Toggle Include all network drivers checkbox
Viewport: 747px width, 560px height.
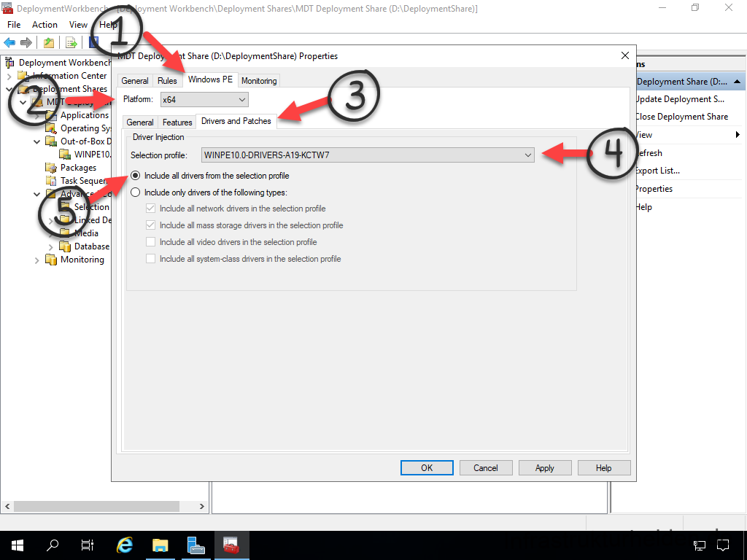[x=150, y=209]
